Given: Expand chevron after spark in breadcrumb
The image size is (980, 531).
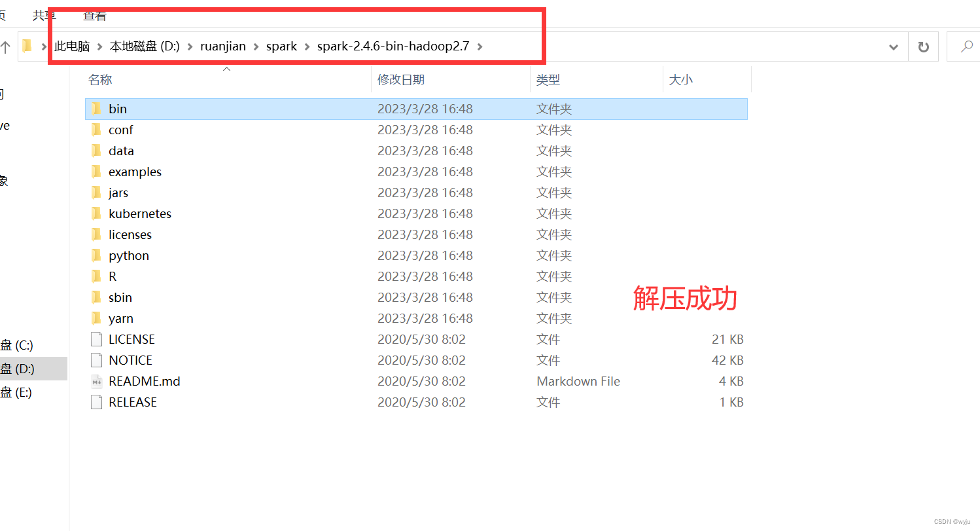Looking at the screenshot, I should coord(307,46).
